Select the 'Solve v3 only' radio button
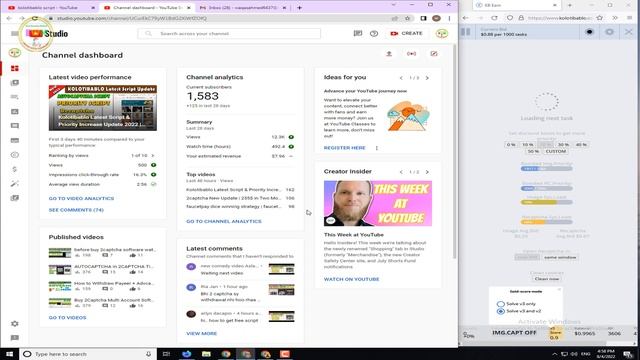 click(500, 304)
